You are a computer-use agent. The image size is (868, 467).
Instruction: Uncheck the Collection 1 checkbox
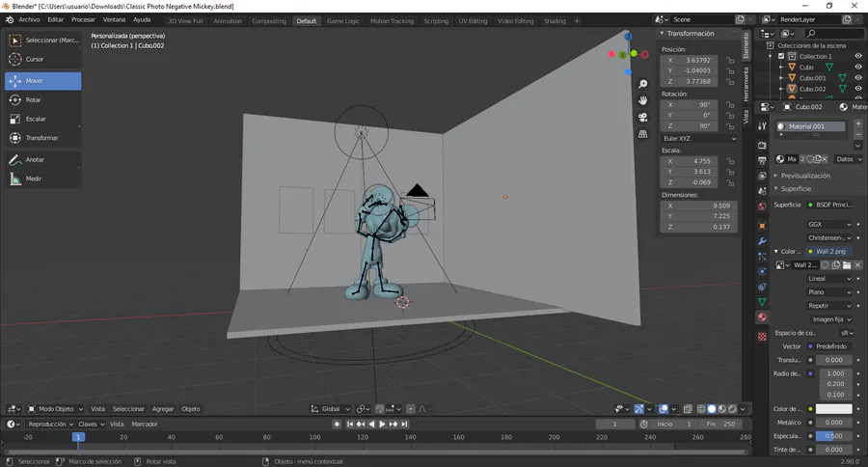[781, 57]
